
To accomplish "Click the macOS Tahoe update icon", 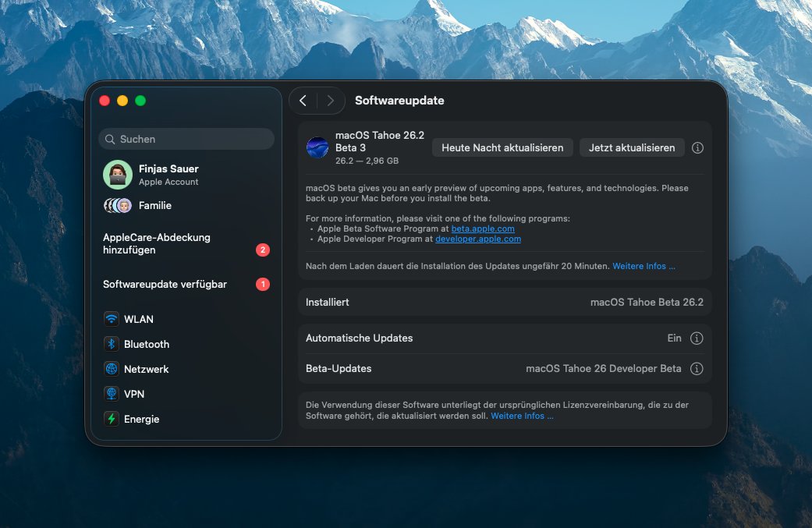I will [x=317, y=147].
